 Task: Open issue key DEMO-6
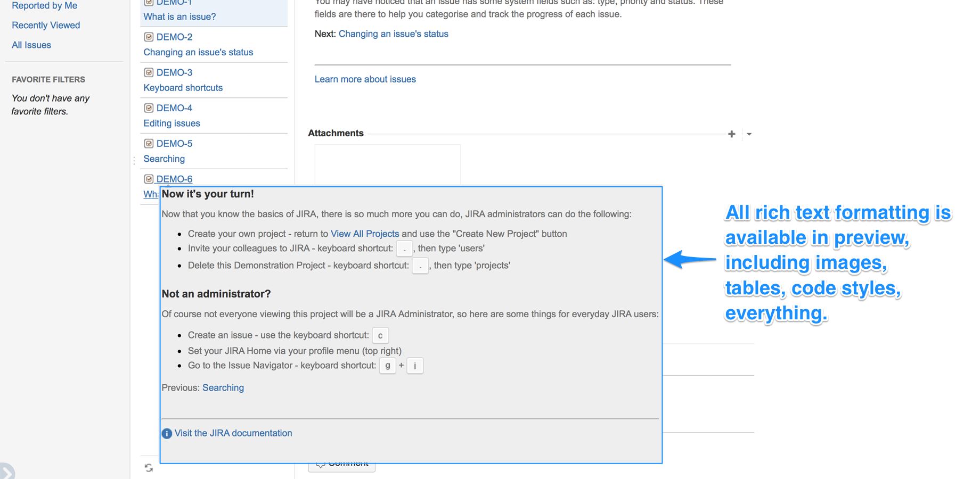174,179
